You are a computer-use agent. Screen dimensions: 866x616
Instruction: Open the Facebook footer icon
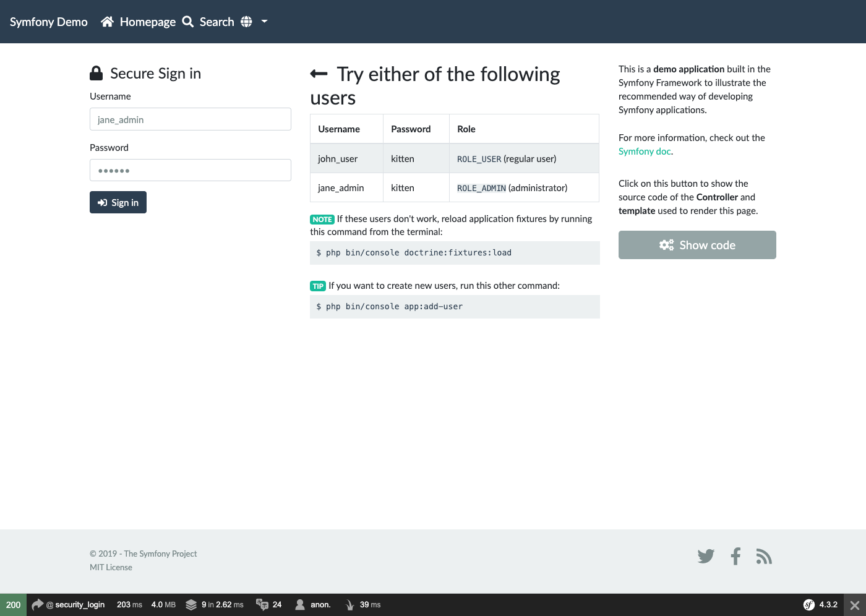click(x=735, y=556)
